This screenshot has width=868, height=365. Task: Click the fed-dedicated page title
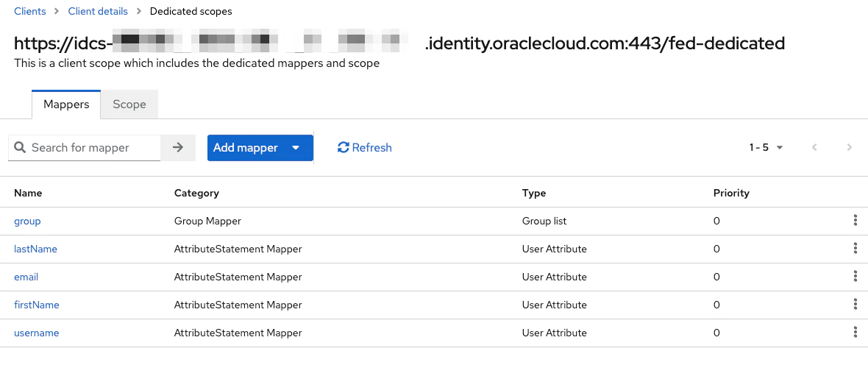tap(399, 43)
